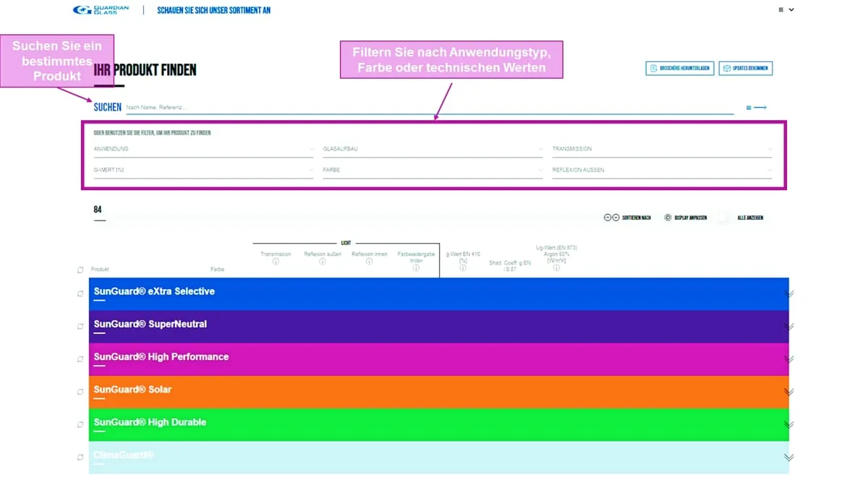Click the 'Schauen Sie sich unser Sortiment an' heading
This screenshot has height=488, width=868.
click(x=214, y=10)
